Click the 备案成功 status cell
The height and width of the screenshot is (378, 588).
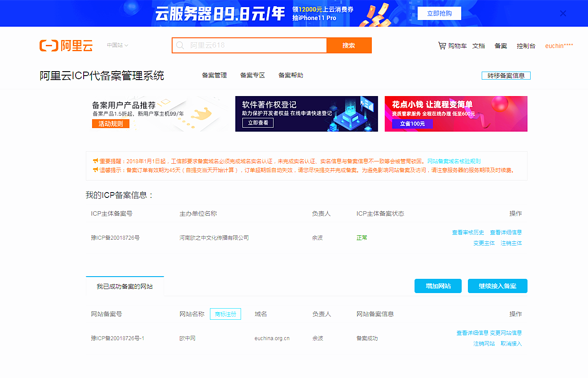(x=367, y=338)
